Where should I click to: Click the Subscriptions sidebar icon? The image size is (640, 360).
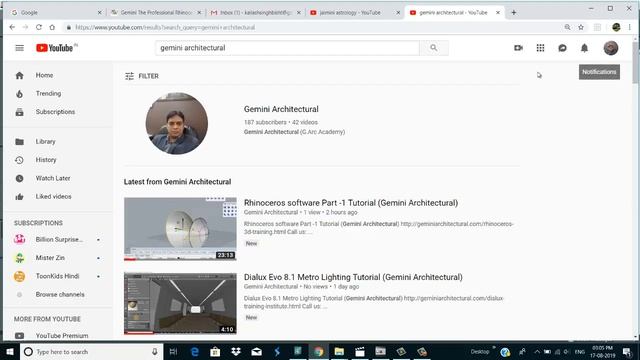[19, 112]
